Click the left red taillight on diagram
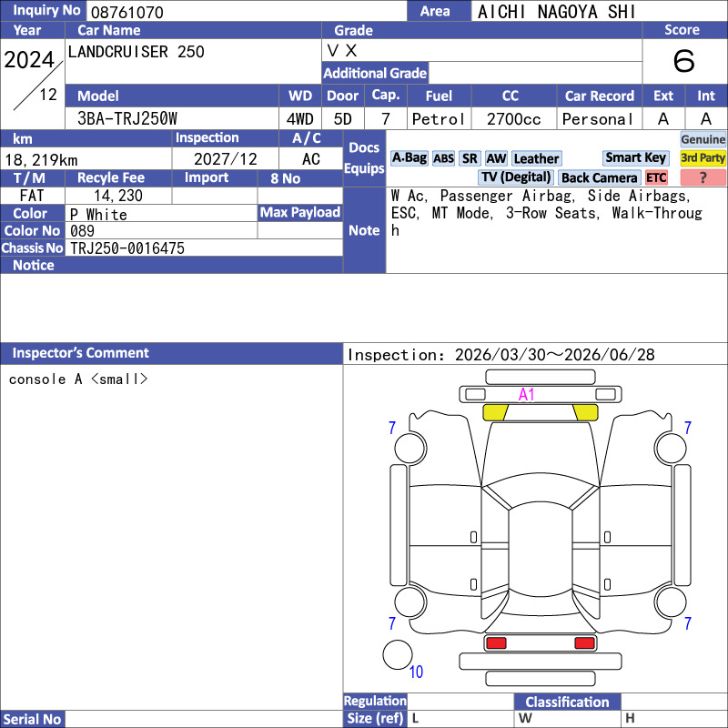The image size is (728, 728). click(x=496, y=643)
